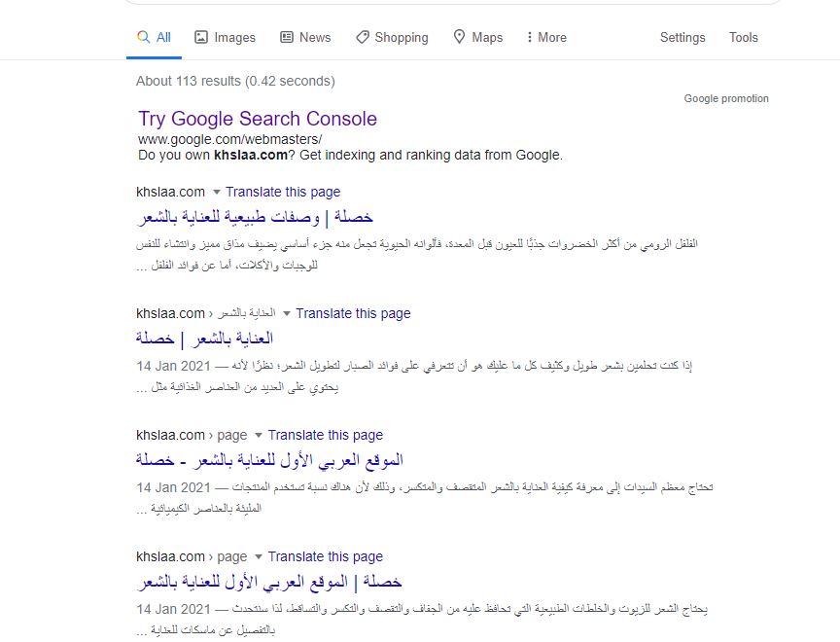Viewport: 840px width, 642px height.
Task: Expand dropdown arrow beside third result's page breadcrumb
Action: [x=259, y=435]
